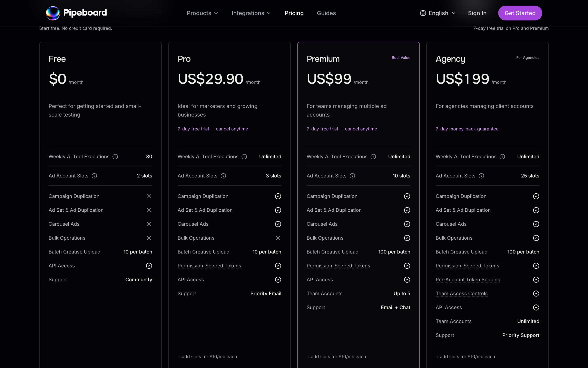Open Team Access Controls link
Viewport: 588px width, 368px height.
pyautogui.click(x=461, y=294)
